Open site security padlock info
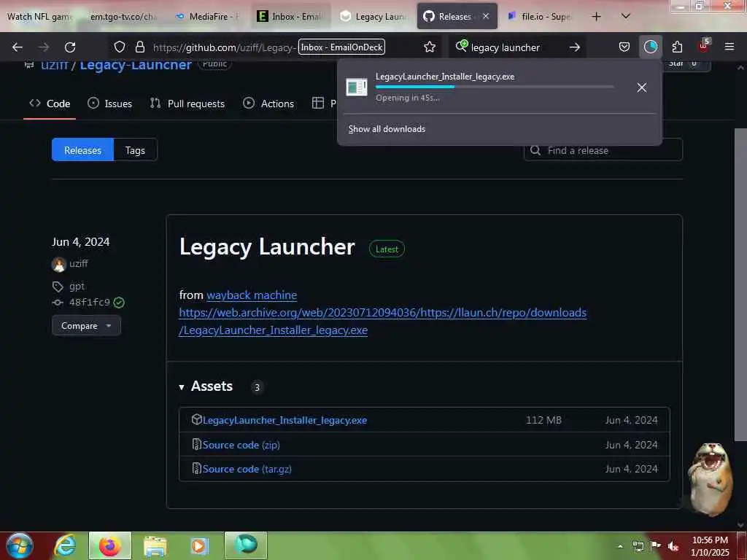 tap(139, 47)
